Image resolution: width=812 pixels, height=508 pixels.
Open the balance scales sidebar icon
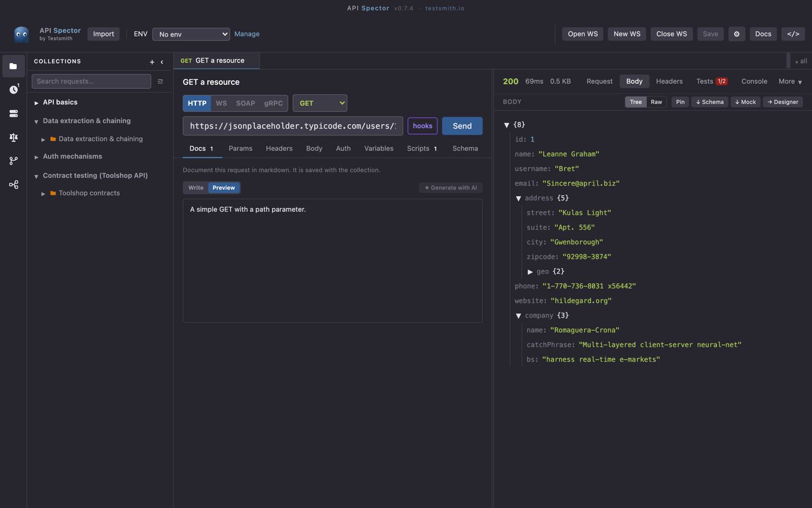pyautogui.click(x=13, y=137)
